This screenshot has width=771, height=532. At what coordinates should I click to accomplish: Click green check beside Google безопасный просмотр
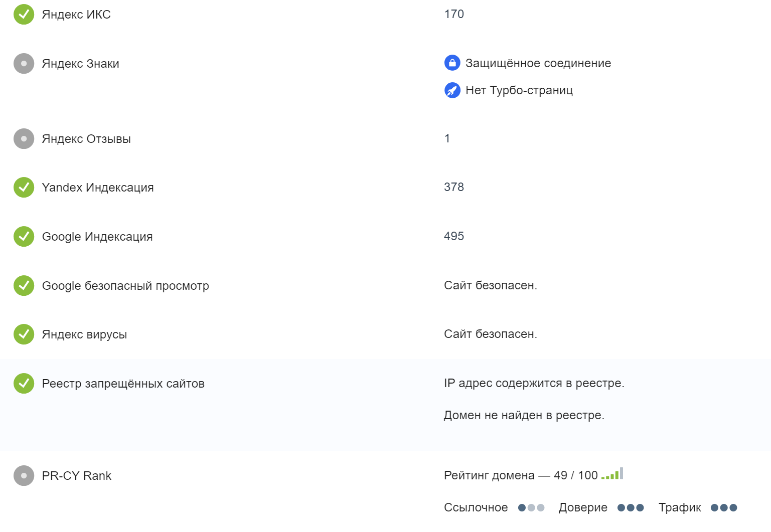[x=24, y=286]
